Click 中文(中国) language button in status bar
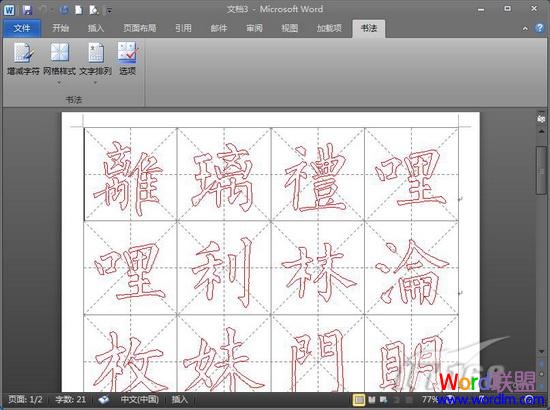Image resolution: width=550 pixels, height=410 pixels. coord(140,399)
